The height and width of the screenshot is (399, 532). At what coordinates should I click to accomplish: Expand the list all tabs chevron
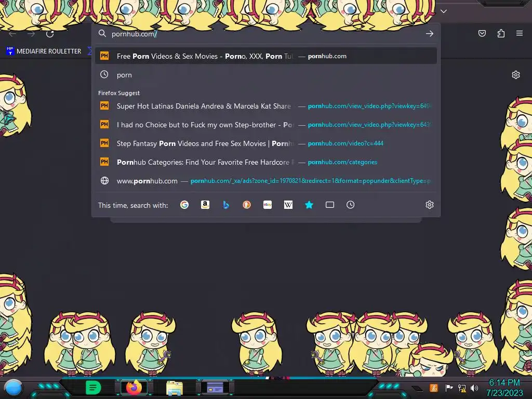coord(444,11)
